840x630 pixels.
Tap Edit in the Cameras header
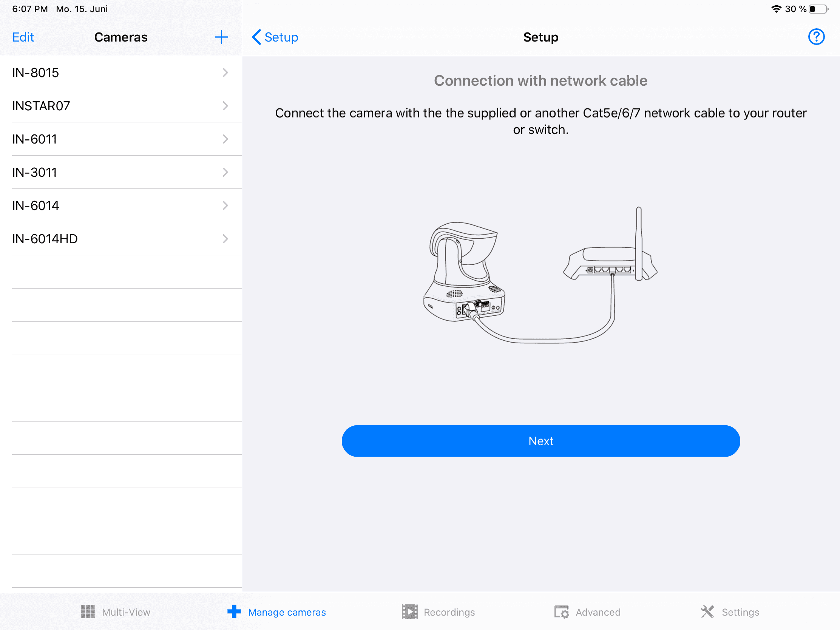point(23,37)
